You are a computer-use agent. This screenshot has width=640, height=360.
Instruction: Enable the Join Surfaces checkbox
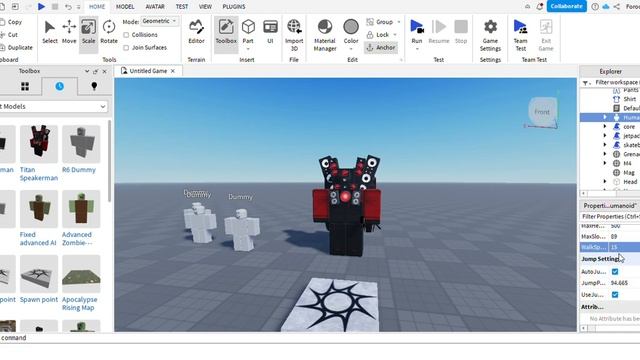coord(126,48)
